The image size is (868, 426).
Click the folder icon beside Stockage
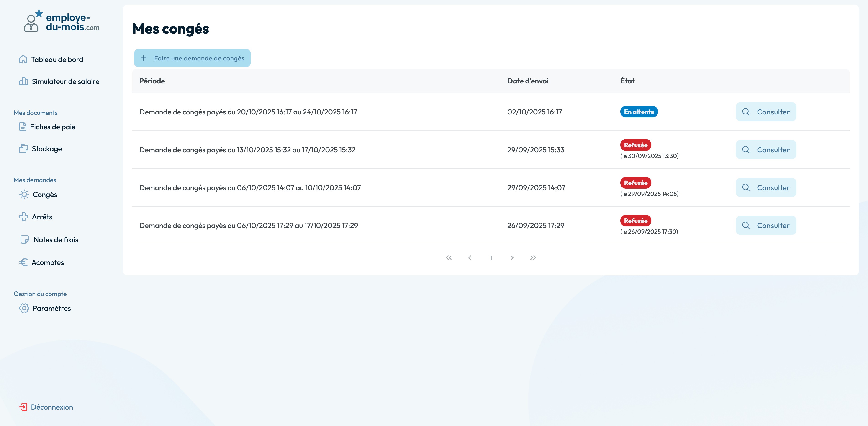24,148
